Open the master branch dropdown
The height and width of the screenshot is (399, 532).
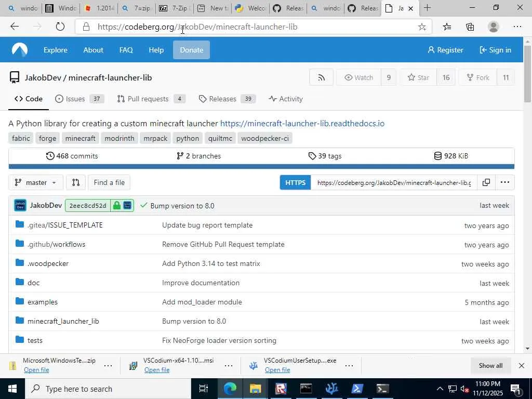coord(36,182)
